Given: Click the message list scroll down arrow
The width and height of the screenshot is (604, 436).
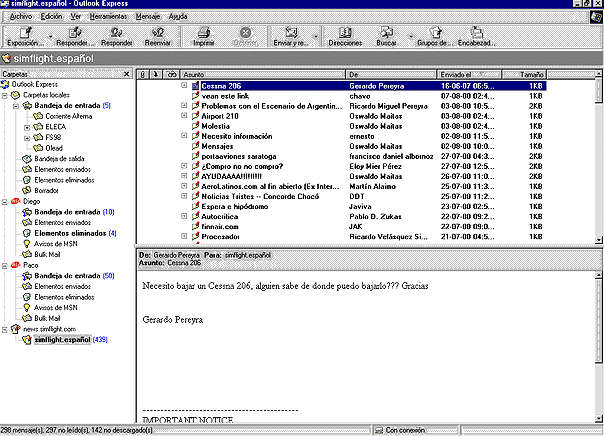Looking at the screenshot, I should click(x=599, y=240).
